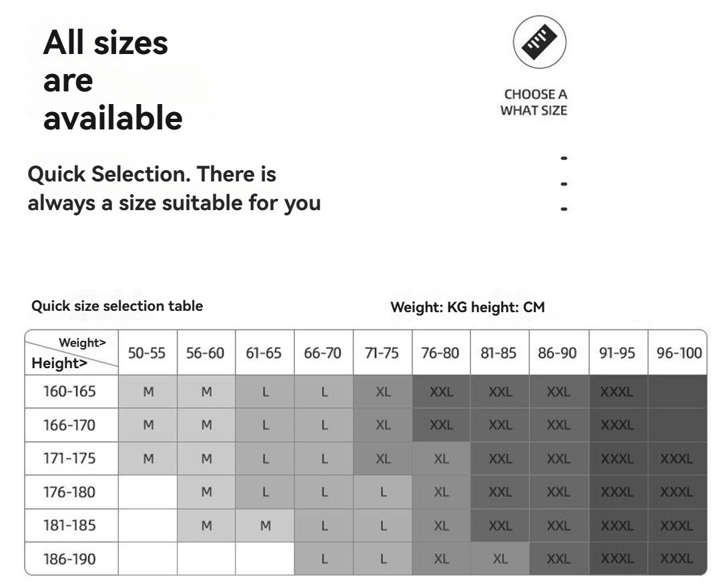Image resolution: width=728 pixels, height=587 pixels.
Task: Select the 96-100 weight column header
Action: pos(678,353)
